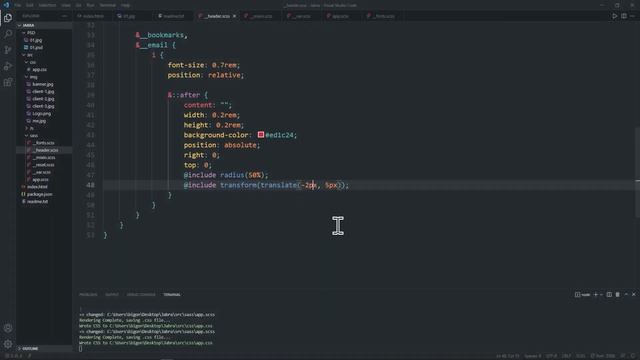Open the Terminal menu
Screen dimensions: 640x360
point(108,5)
